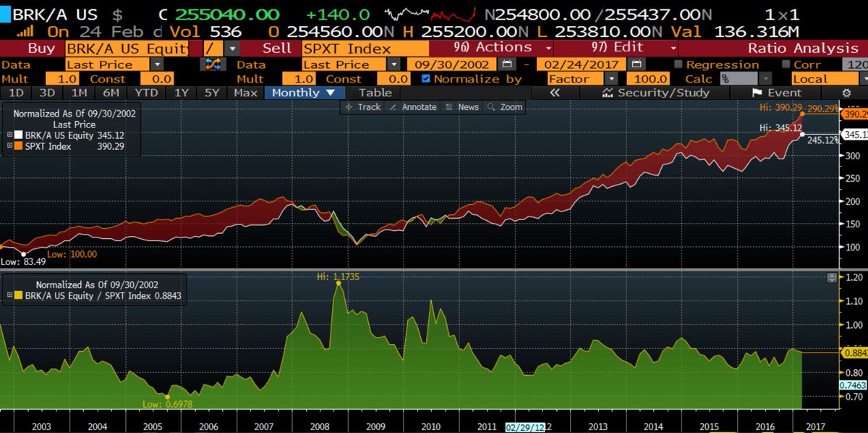Click the volume bars icon at top left
The width and height of the screenshot is (868, 433).
click(25, 32)
